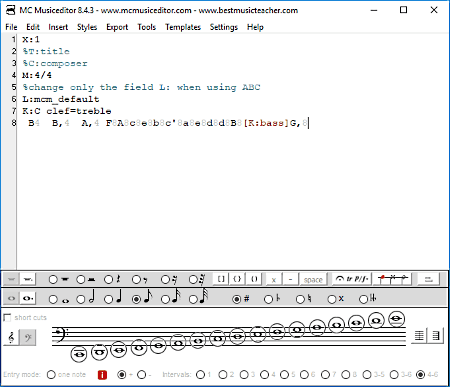Click the highest circled note on staff

[x=396, y=319]
